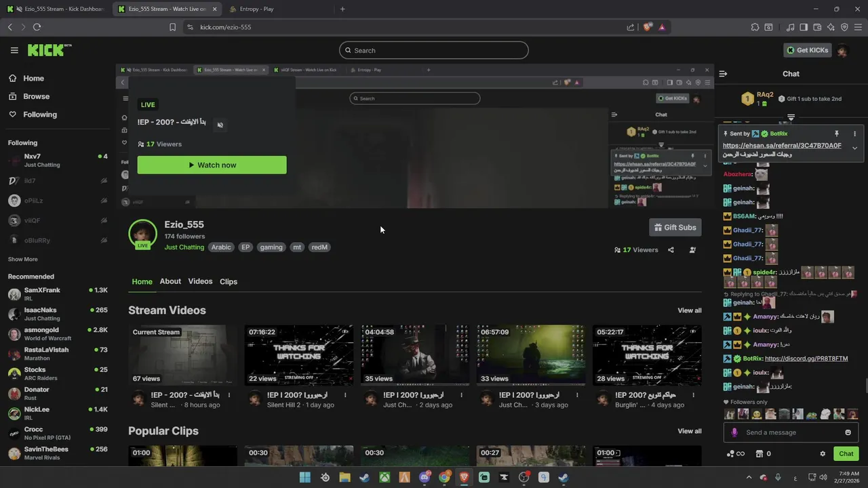Screen dimensions: 868x488
Task: Open the ehsan.sa referral link
Action: (x=782, y=146)
